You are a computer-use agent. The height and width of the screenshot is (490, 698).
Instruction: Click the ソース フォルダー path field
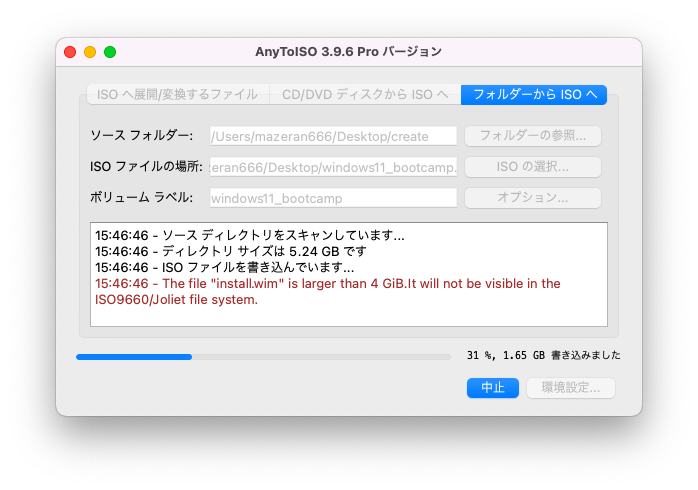333,136
